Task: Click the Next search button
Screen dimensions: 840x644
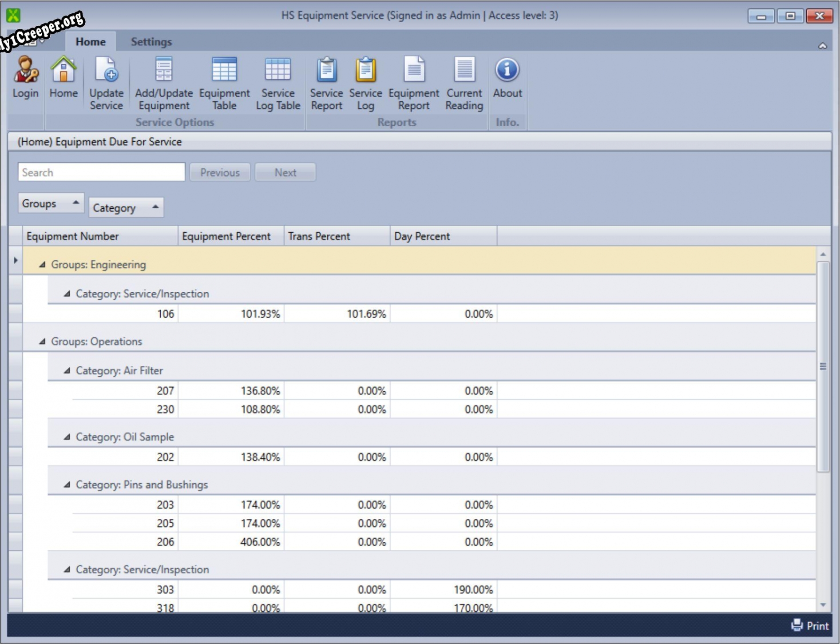Action: 285,172
